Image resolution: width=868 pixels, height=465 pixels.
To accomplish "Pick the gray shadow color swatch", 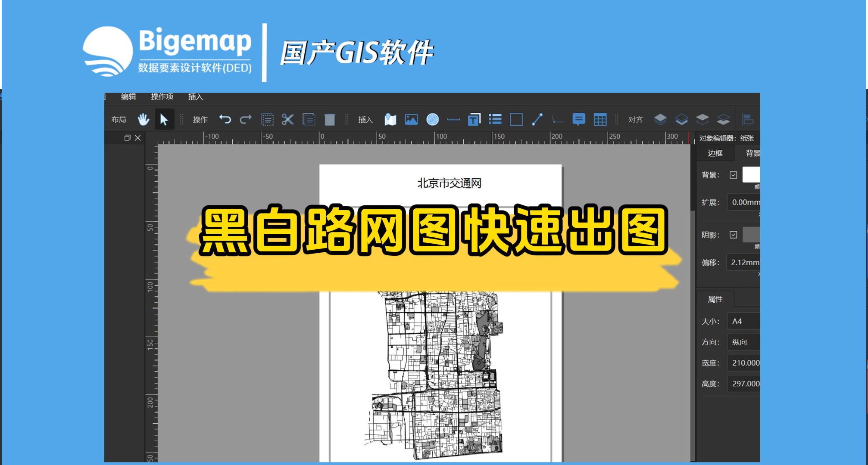I will pyautogui.click(x=751, y=235).
